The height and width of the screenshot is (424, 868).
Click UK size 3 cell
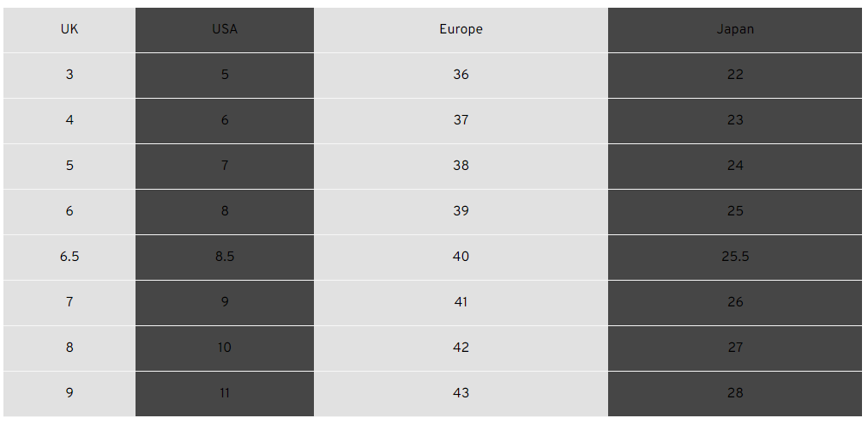[69, 75]
